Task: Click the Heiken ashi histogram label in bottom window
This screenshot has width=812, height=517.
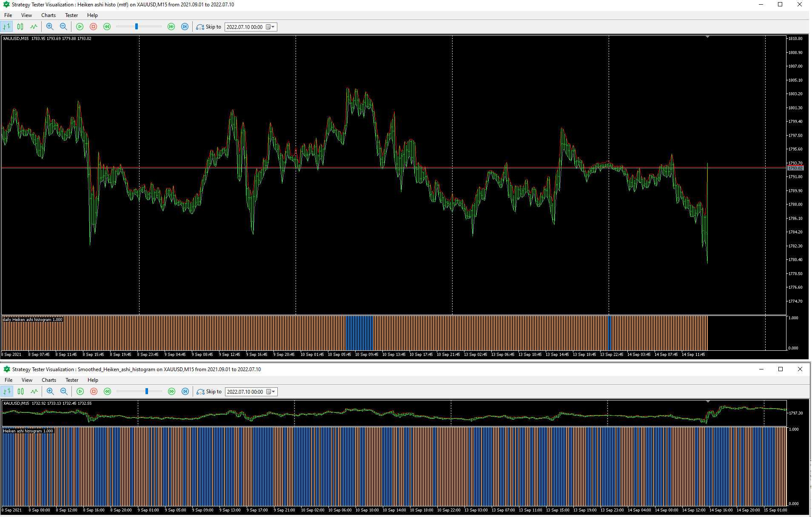Action: (x=28, y=431)
